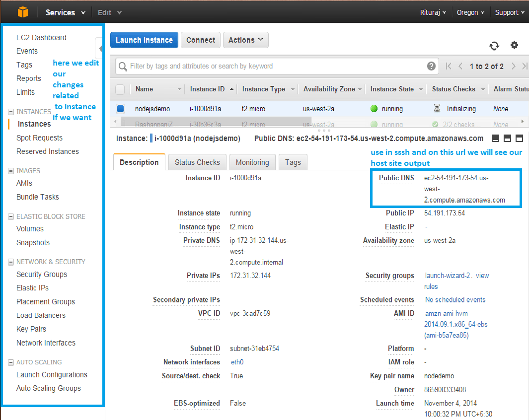Go to next page of results

pyautogui.click(x=513, y=66)
